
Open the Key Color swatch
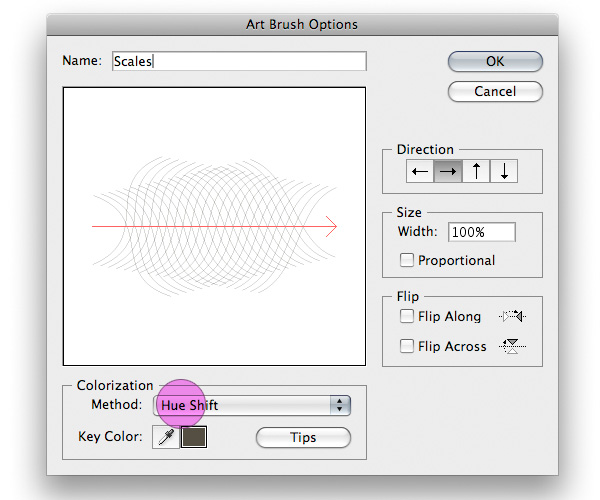194,436
